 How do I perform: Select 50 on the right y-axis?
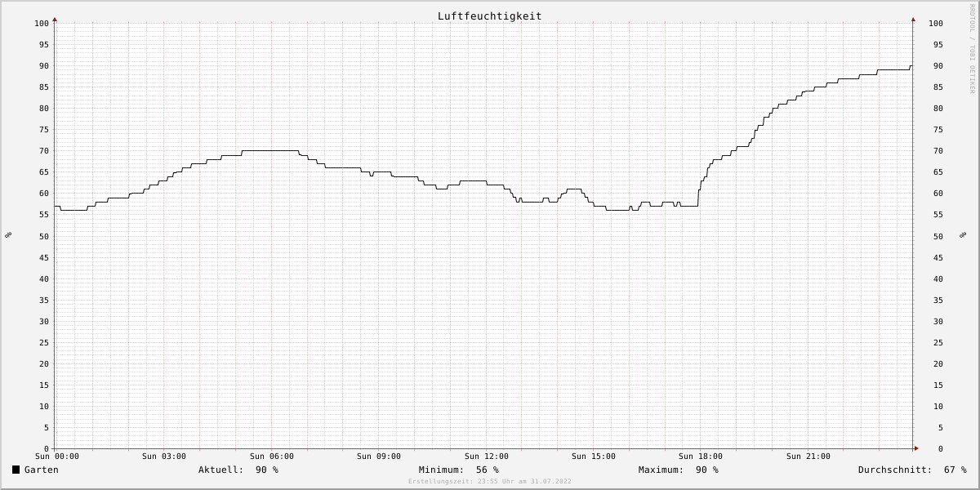(x=938, y=236)
